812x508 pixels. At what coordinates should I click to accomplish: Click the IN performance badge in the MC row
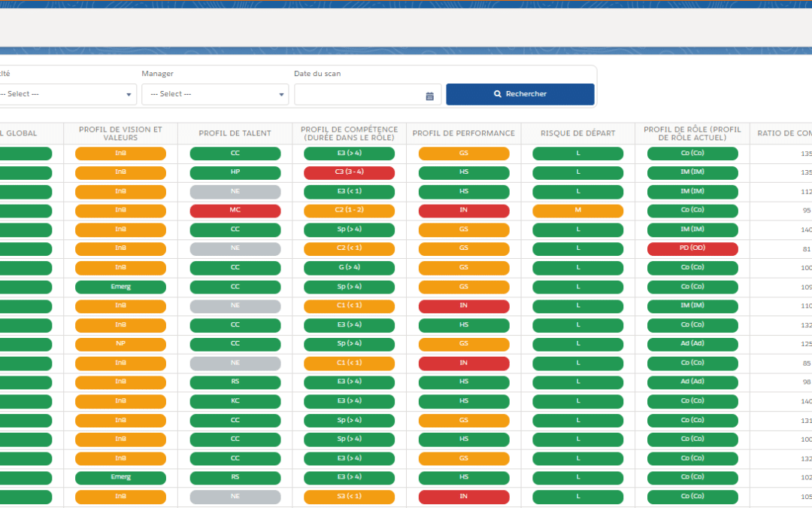464,211
